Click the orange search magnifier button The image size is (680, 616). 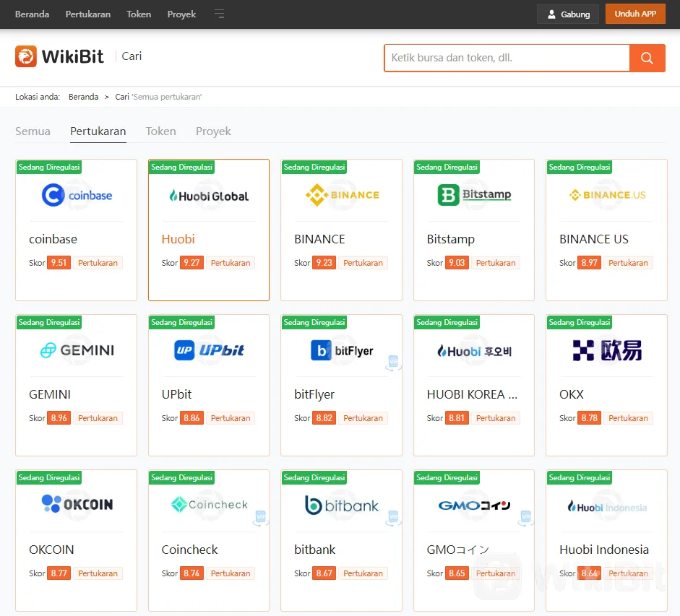click(647, 58)
